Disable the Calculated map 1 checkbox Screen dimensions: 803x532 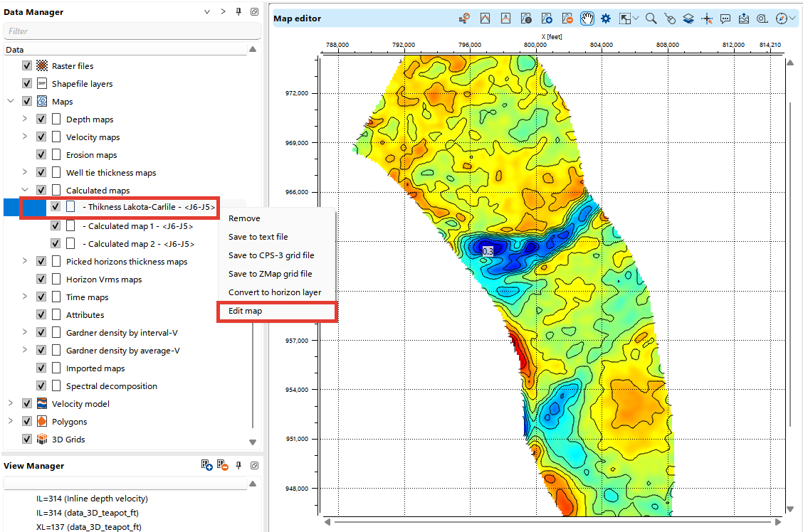pos(55,225)
